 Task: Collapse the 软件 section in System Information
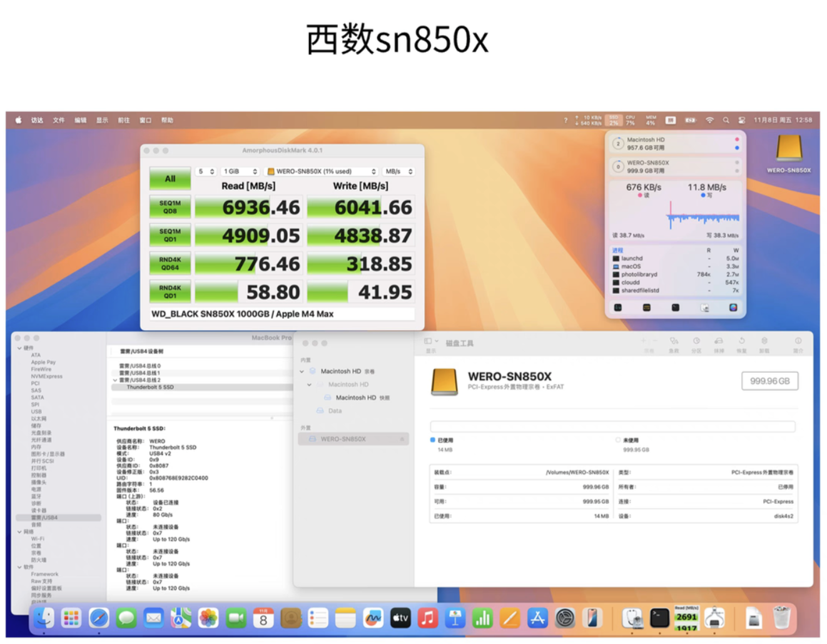(19, 567)
